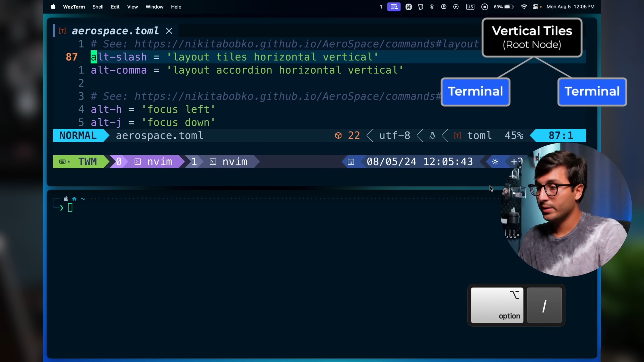Open Control Center in menu bar
Viewport: 644px width, 362px height.
[x=536, y=7]
